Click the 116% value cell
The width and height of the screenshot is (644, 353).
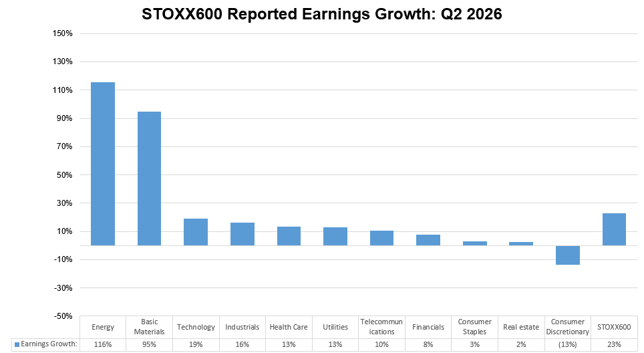click(103, 344)
